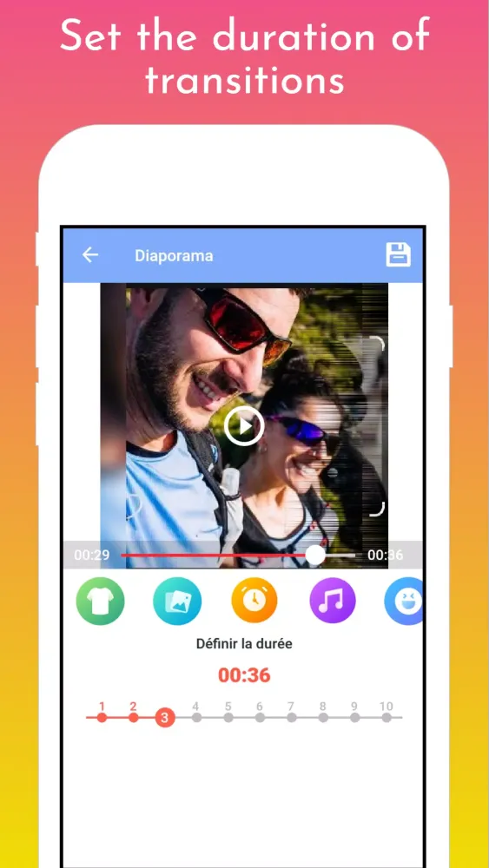Click the Diaporama title text
Image resolution: width=489 pixels, height=868 pixels.
pyautogui.click(x=174, y=256)
